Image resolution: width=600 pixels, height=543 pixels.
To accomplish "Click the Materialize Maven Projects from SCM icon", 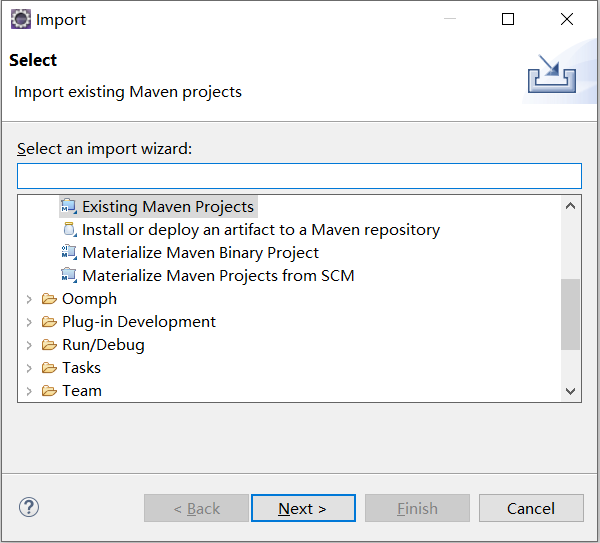I will tap(68, 276).
